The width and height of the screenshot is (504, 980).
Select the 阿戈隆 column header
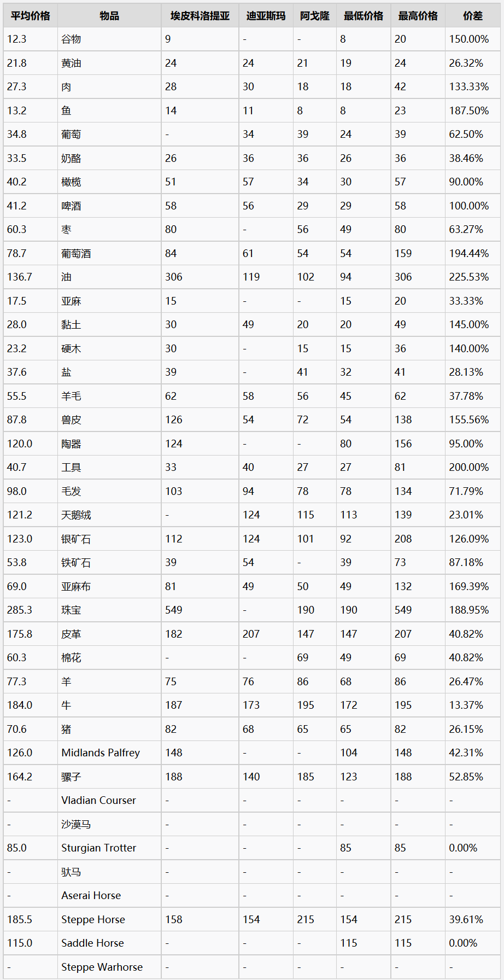315,16
